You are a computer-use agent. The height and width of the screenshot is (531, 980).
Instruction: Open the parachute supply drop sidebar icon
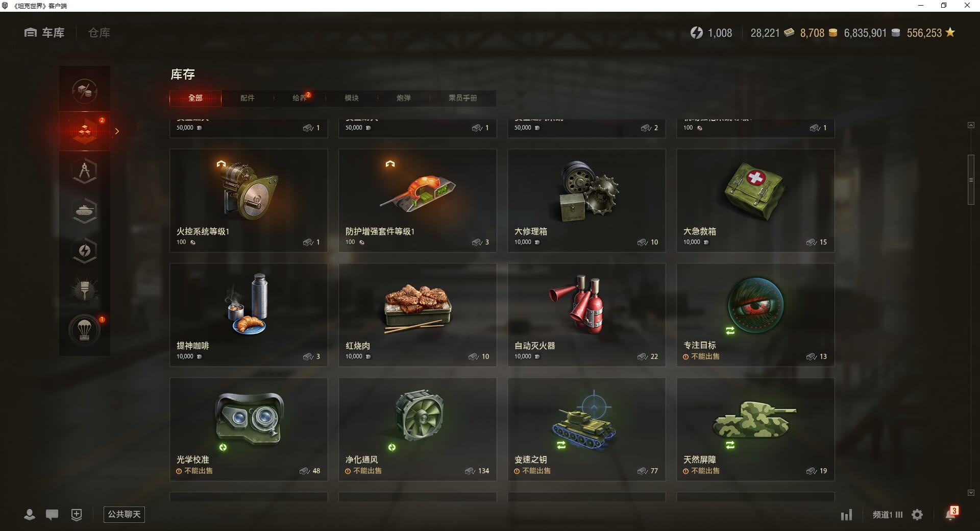85,330
